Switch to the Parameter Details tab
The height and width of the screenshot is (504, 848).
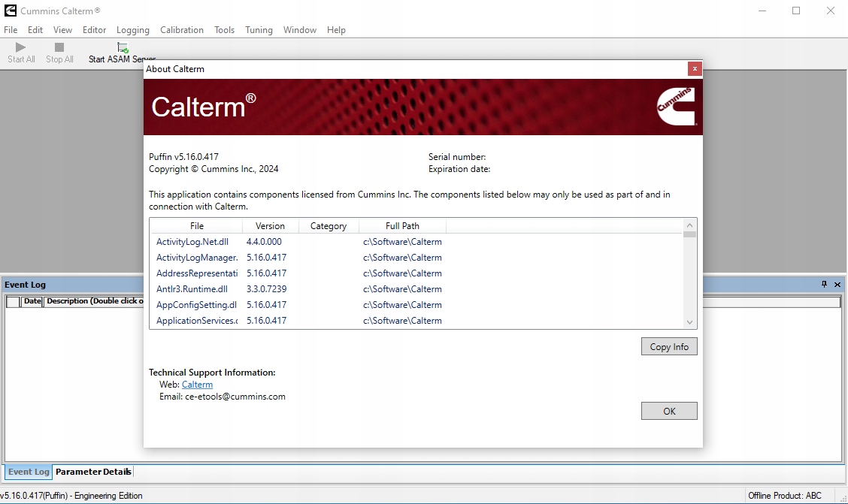(93, 472)
